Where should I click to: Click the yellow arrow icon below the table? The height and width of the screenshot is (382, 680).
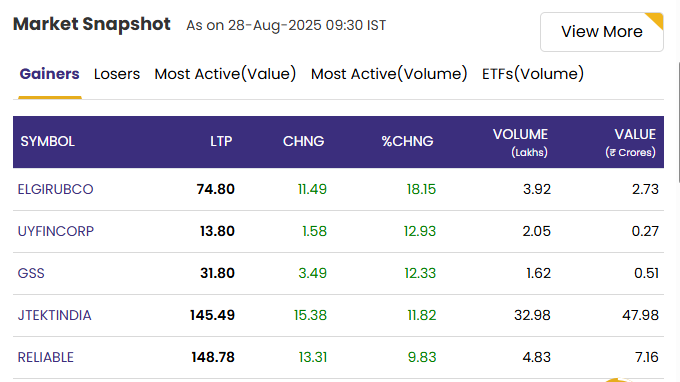point(618,380)
